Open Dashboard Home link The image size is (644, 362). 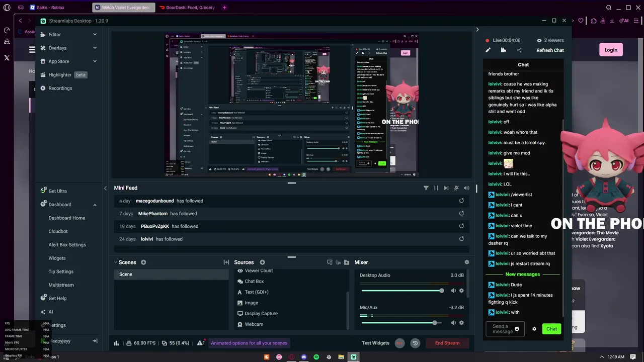pos(67,218)
